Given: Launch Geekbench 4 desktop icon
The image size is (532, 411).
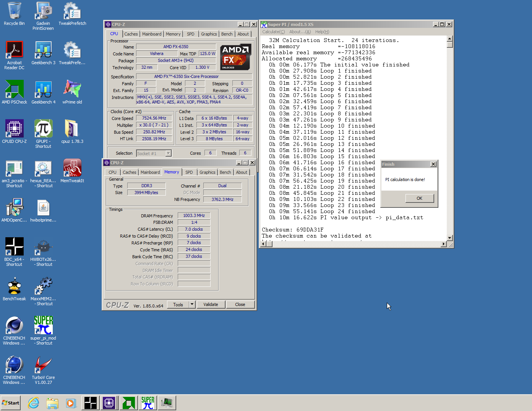Looking at the screenshot, I should (x=43, y=92).
